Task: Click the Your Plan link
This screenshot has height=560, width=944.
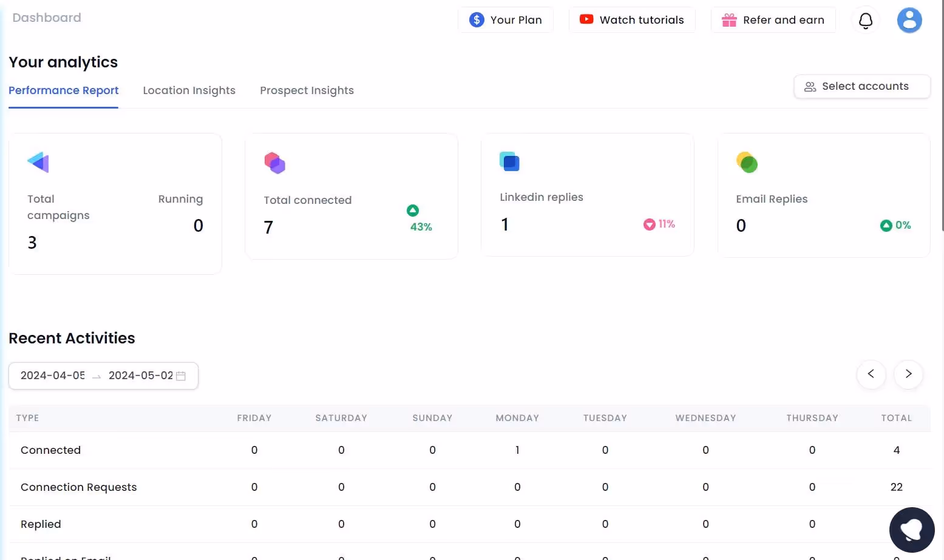Action: coord(516,19)
